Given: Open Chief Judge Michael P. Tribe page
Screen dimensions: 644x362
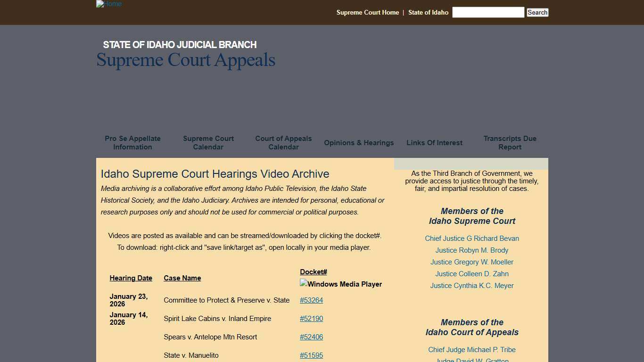Looking at the screenshot, I should [x=472, y=350].
